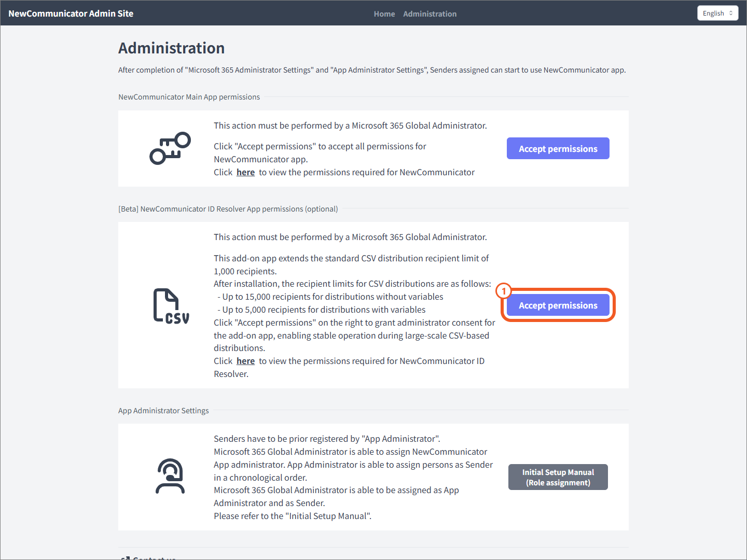The width and height of the screenshot is (747, 560).
Task: Click 'Up to 5,000 recipients' line
Action: click(322, 310)
